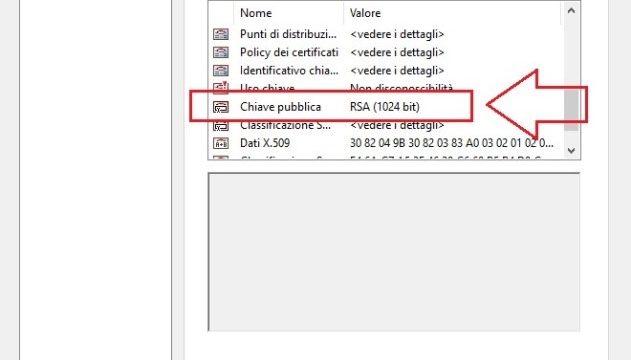The height and width of the screenshot is (360, 631).
Task: Select the Punti di distribuzi... field name
Action: point(288,34)
